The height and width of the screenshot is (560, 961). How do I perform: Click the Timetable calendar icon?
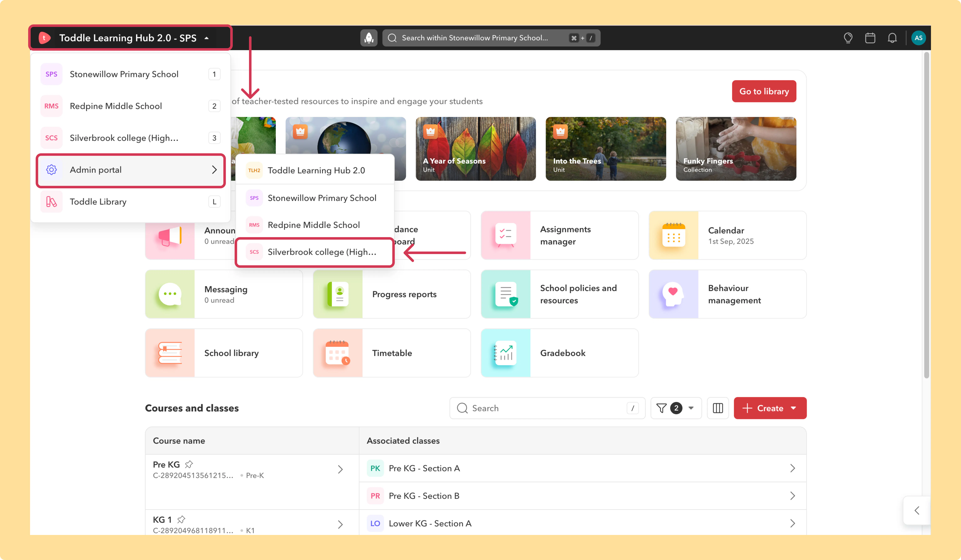(x=338, y=353)
